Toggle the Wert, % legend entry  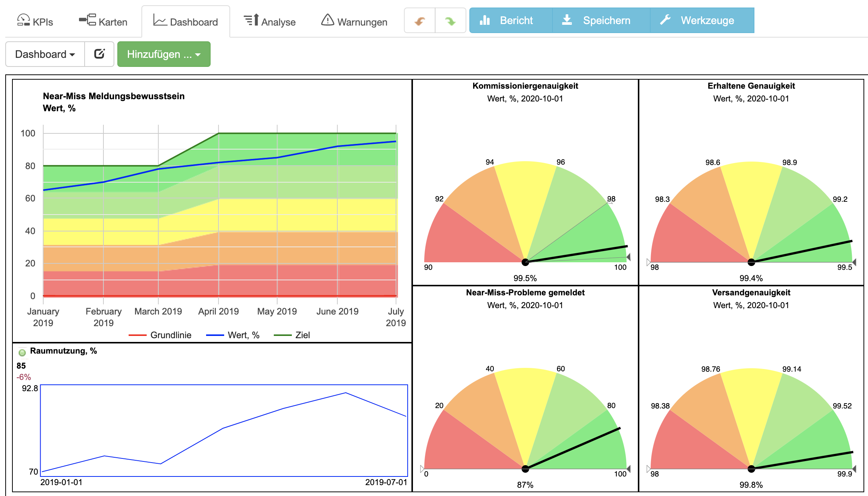tap(233, 335)
